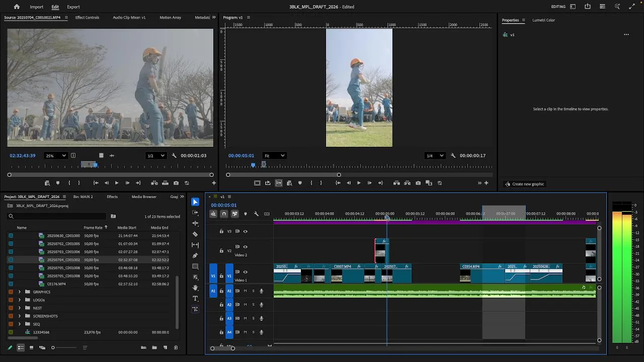Open the Program monitor Fit zoom dropdown
The height and width of the screenshot is (362, 644).
(275, 156)
